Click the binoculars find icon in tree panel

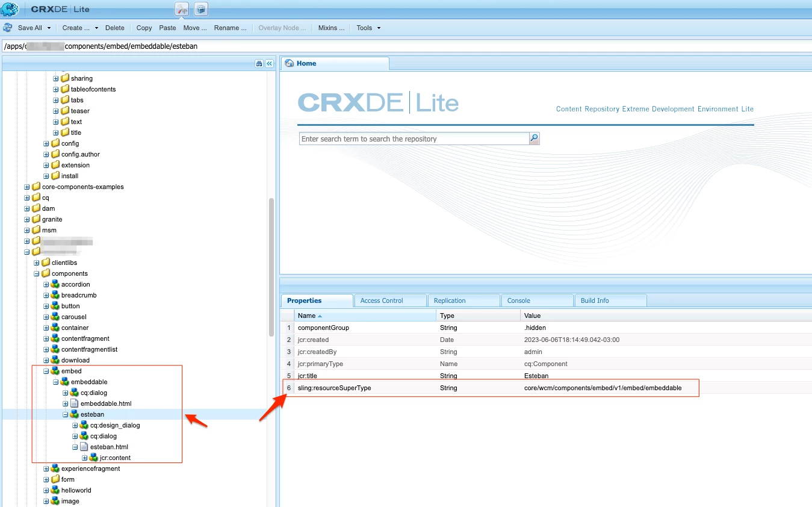pos(259,63)
